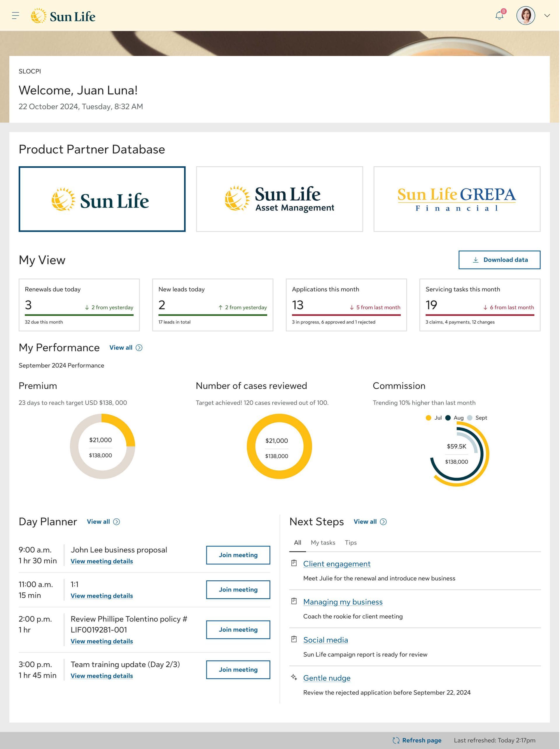Open Next Steps View all
This screenshot has width=560, height=749.
365,522
